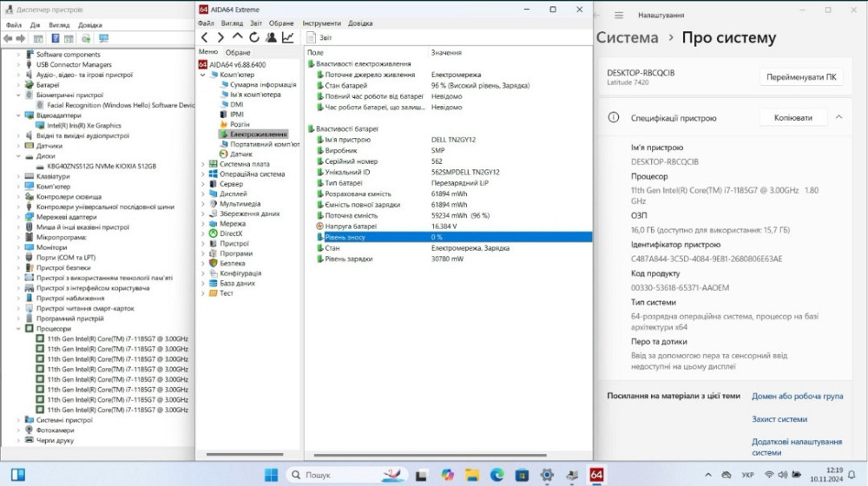Switch to Обране tab beside Меню tab
This screenshot has height=486, width=868.
pos(238,53)
